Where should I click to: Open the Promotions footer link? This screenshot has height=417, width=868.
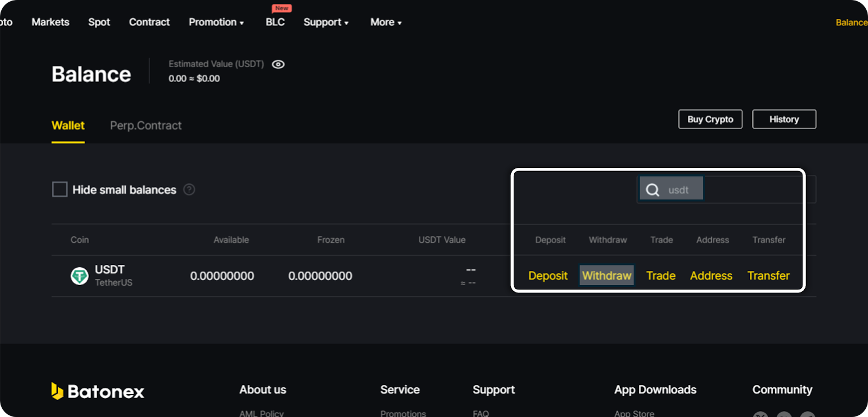coord(403,413)
